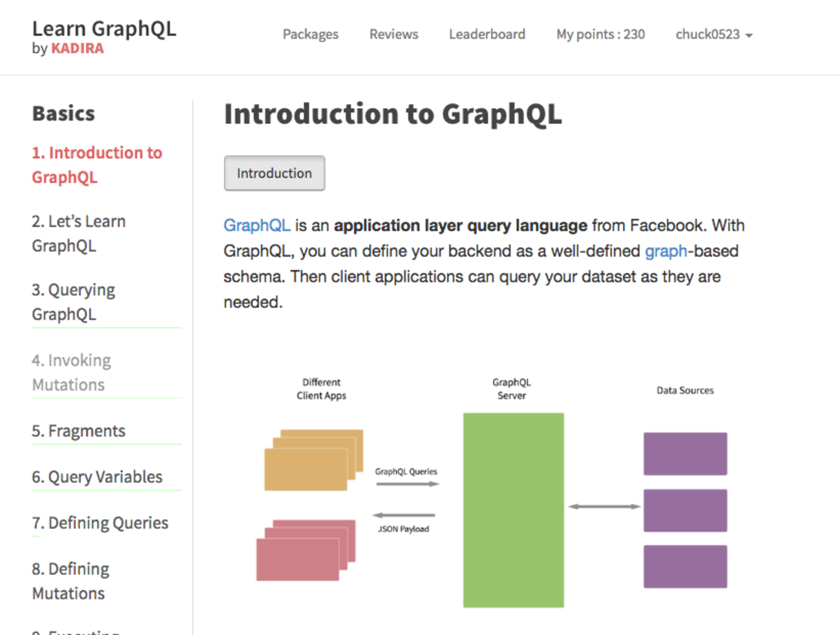Open lesson 5 Fragments
Screen dimensions: 840x635
[x=78, y=431]
